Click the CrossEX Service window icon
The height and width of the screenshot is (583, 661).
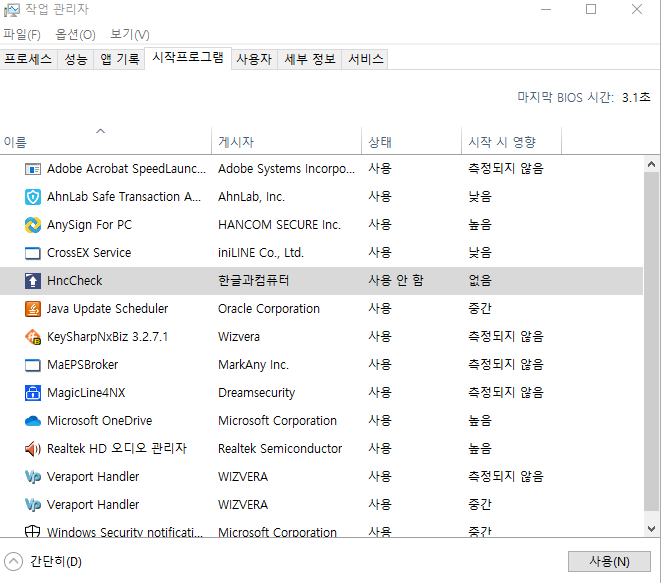(x=33, y=253)
